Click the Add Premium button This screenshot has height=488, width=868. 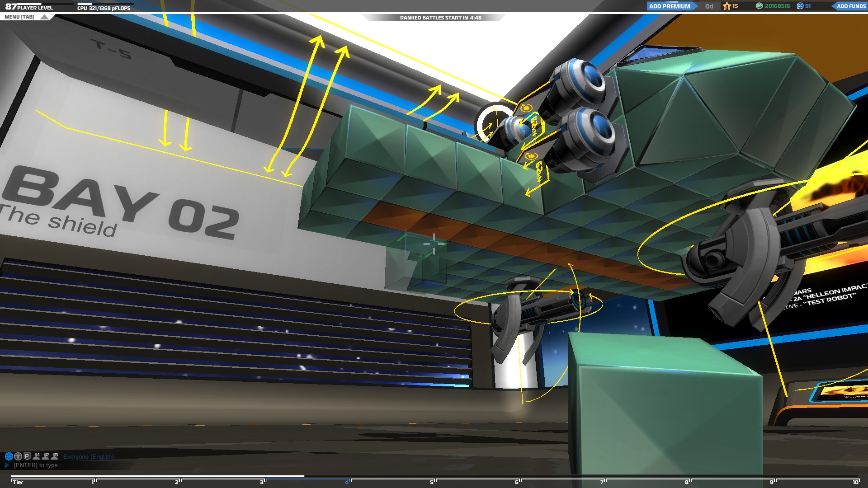coord(670,6)
